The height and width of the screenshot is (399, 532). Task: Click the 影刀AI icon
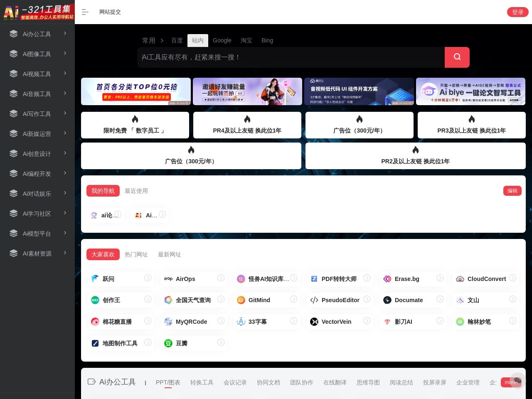387,322
